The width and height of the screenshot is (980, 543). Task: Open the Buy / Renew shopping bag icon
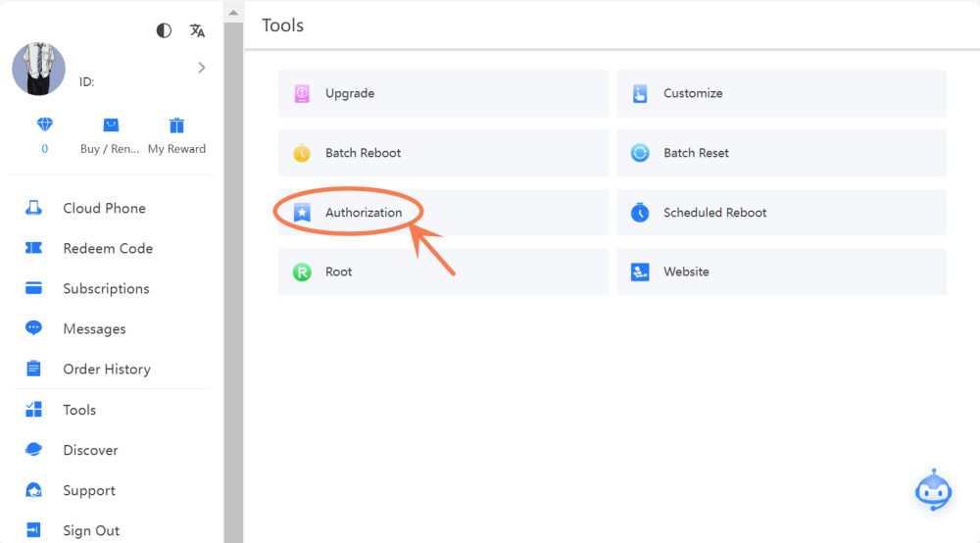point(111,125)
